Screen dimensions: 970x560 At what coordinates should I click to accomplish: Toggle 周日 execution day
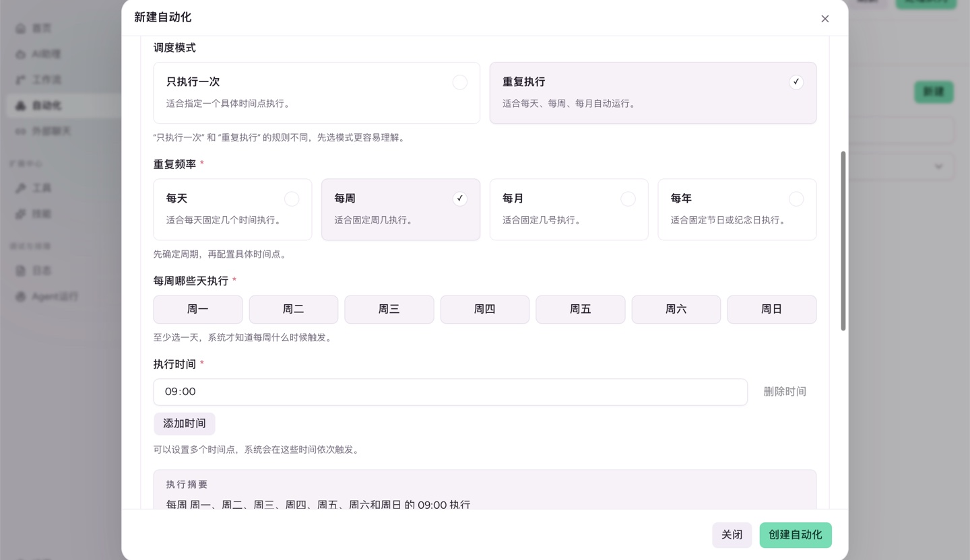point(772,309)
